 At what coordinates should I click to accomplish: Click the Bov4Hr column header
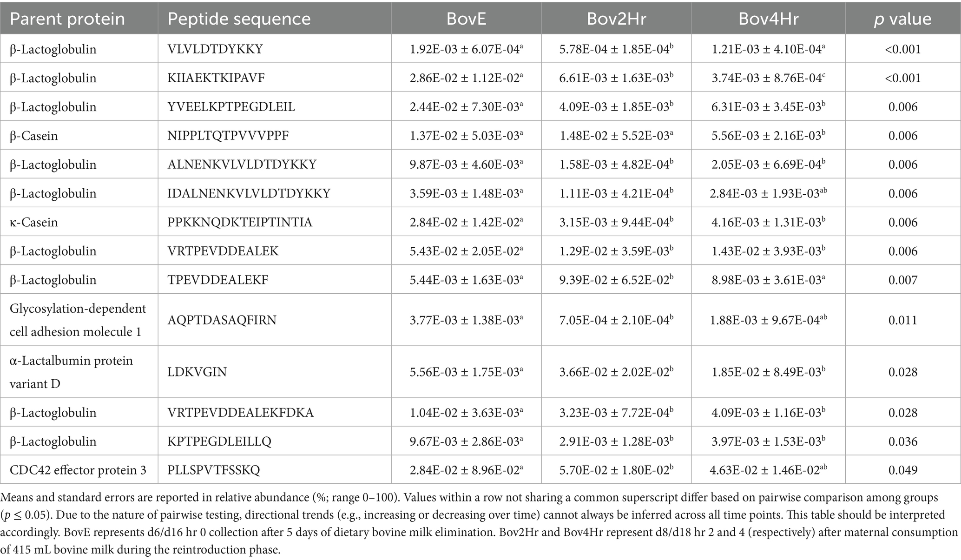768,19
